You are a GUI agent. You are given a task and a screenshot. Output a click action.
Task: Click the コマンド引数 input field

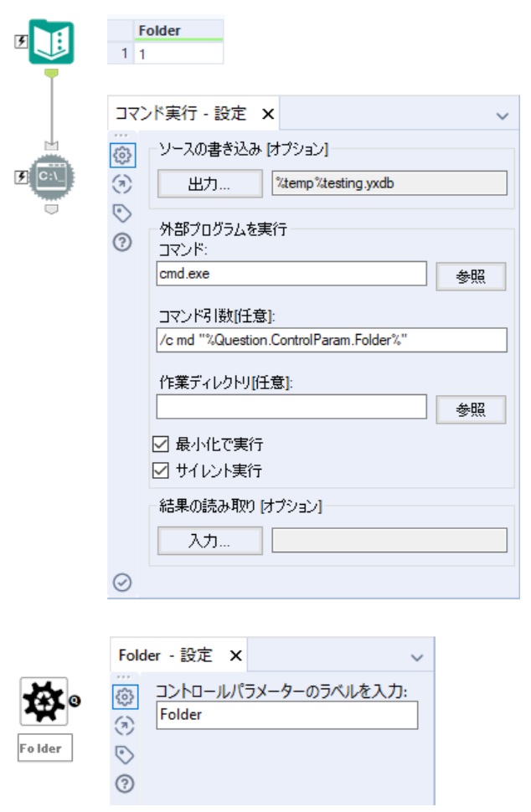coord(331,340)
